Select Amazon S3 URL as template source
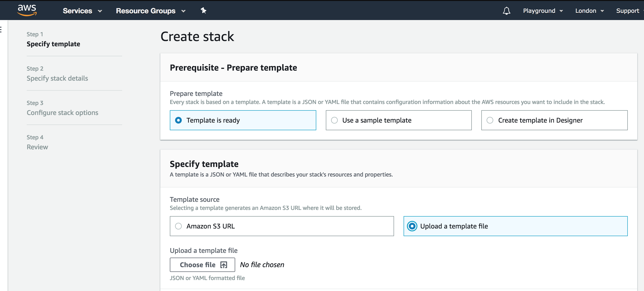The image size is (644, 291). [178, 226]
